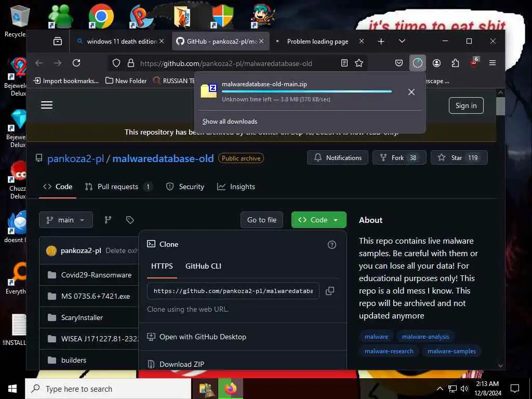Click Sign in button
This screenshot has height=399, width=532.
(x=466, y=105)
